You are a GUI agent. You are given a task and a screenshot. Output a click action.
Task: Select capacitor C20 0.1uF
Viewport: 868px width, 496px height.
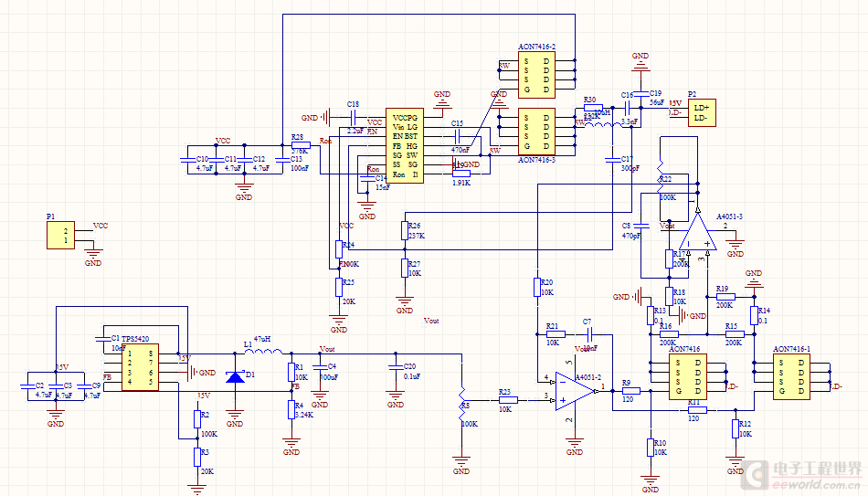[x=396, y=367]
